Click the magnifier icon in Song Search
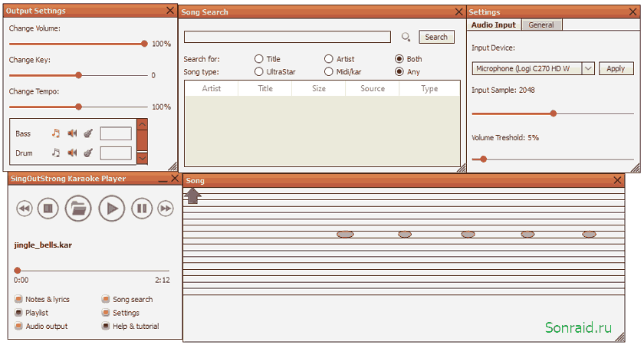The width and height of the screenshot is (644, 345). coord(406,38)
